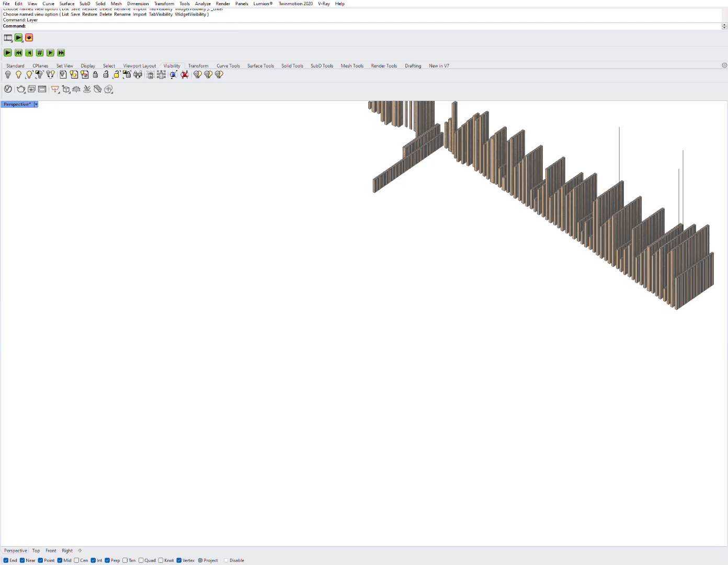Open the Lumion menu

pos(263,4)
